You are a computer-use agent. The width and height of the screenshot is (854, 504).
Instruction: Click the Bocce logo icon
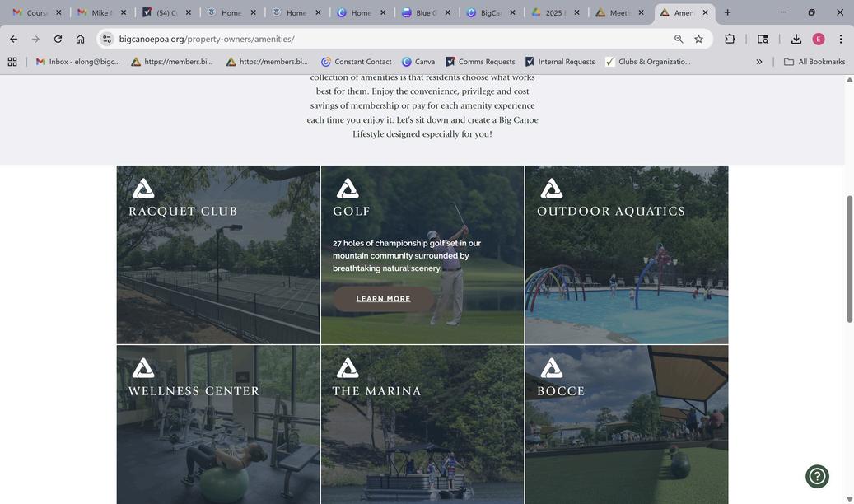click(551, 368)
